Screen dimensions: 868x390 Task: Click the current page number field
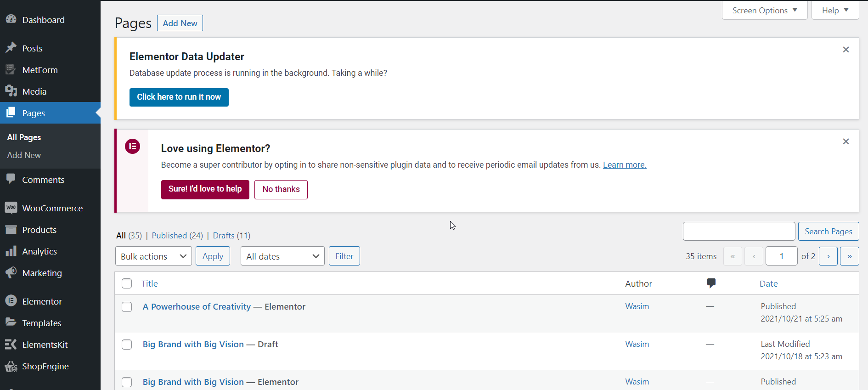click(782, 256)
